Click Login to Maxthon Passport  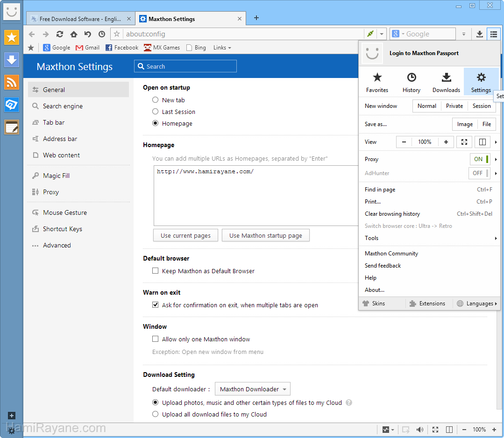click(x=424, y=53)
